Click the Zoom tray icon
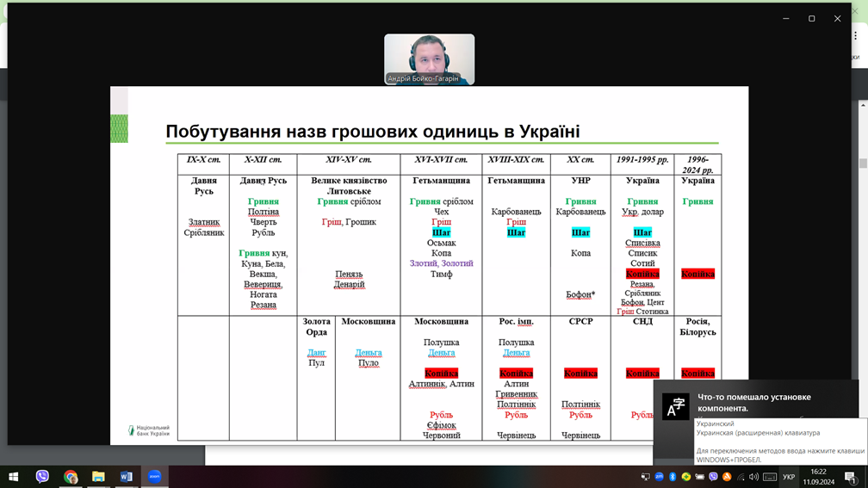 pos(659,477)
